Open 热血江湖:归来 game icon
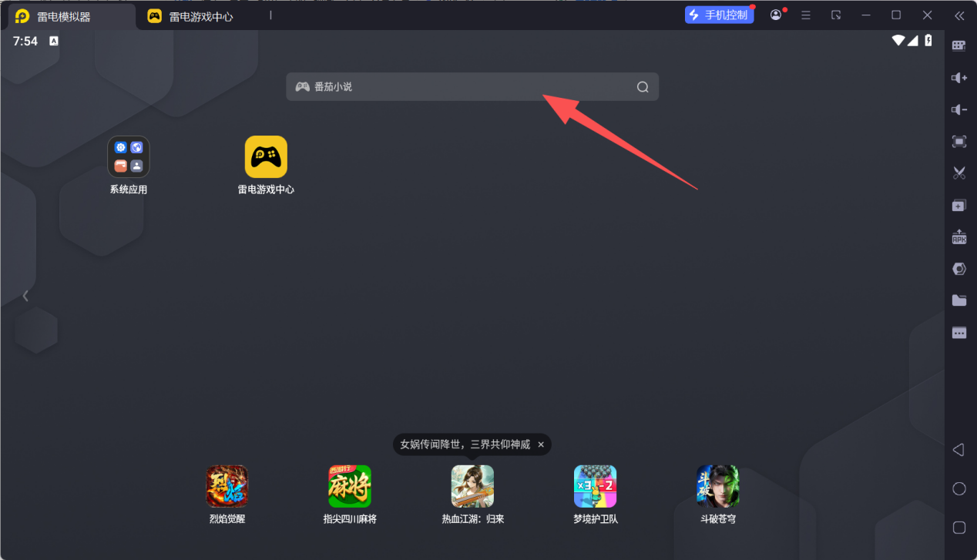The width and height of the screenshot is (977, 560). click(472, 486)
